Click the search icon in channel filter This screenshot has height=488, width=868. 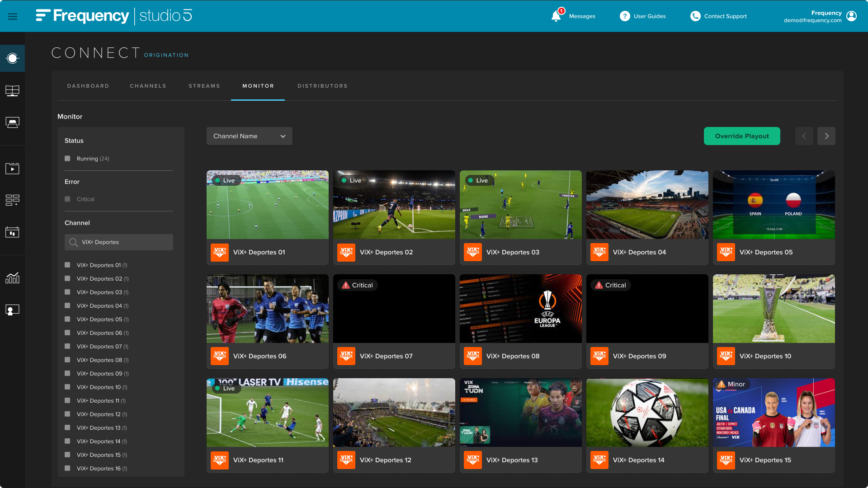[73, 243]
